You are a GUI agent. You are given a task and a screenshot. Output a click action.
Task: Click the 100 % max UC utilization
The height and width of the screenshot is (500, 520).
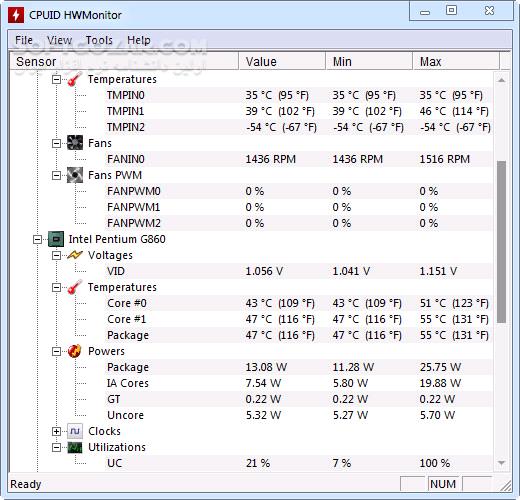[x=435, y=463]
